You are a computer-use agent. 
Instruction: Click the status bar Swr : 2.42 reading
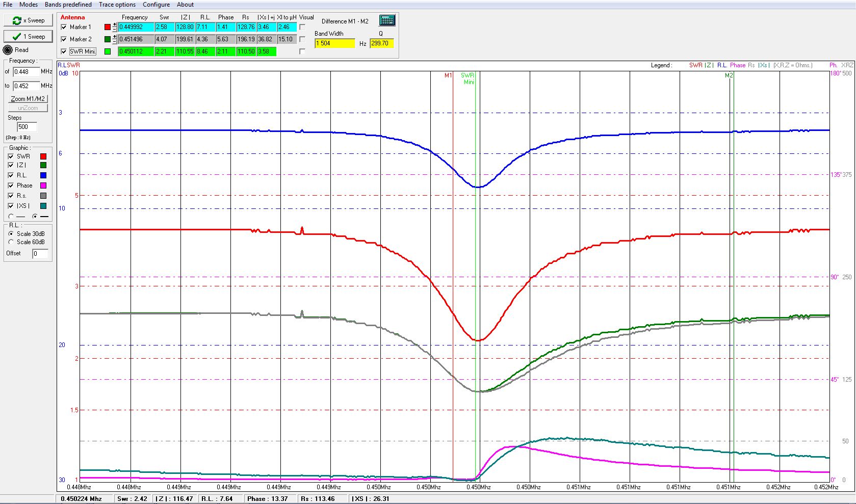[x=132, y=499]
